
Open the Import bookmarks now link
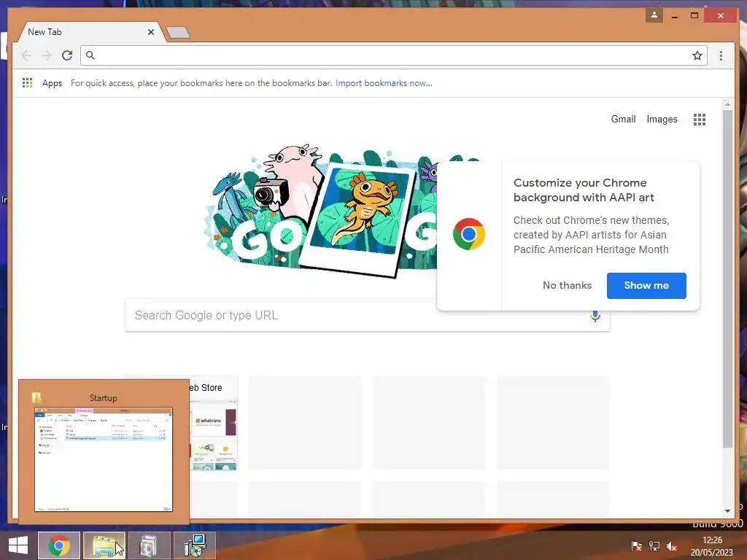click(384, 83)
